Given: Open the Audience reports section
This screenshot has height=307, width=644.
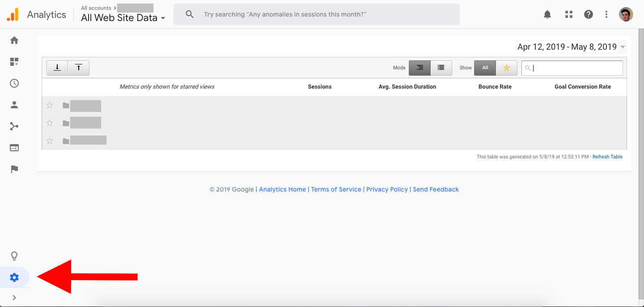Looking at the screenshot, I should [x=14, y=104].
